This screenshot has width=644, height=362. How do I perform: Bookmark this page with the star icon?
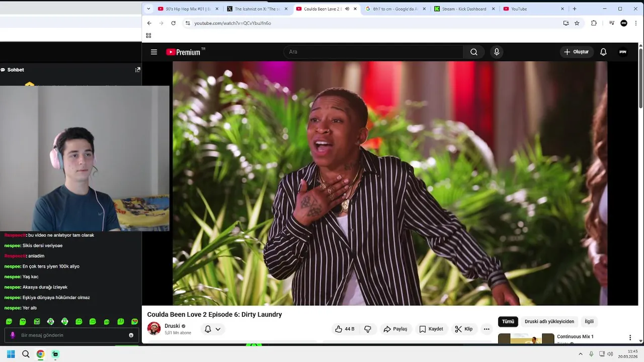pos(577,23)
